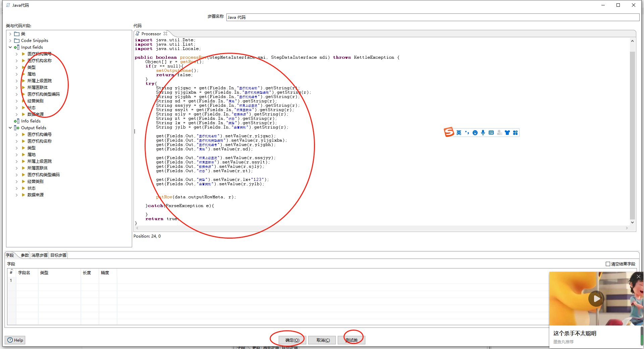Activate Sogou voice input microphone
Viewport: 644px width, 349px height.
[483, 133]
